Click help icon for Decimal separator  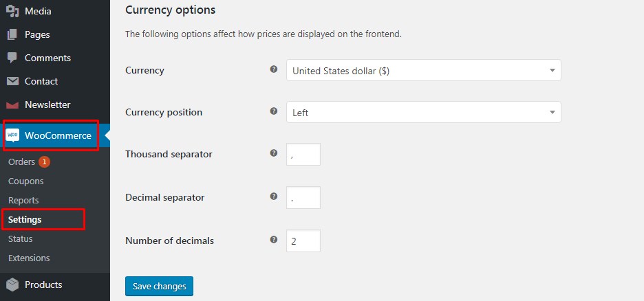coord(274,197)
